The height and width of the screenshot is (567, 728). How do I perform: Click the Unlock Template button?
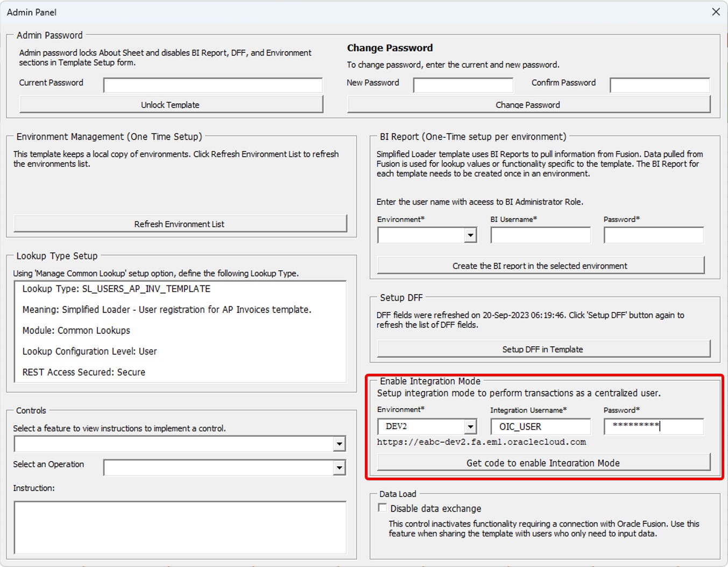pos(171,104)
